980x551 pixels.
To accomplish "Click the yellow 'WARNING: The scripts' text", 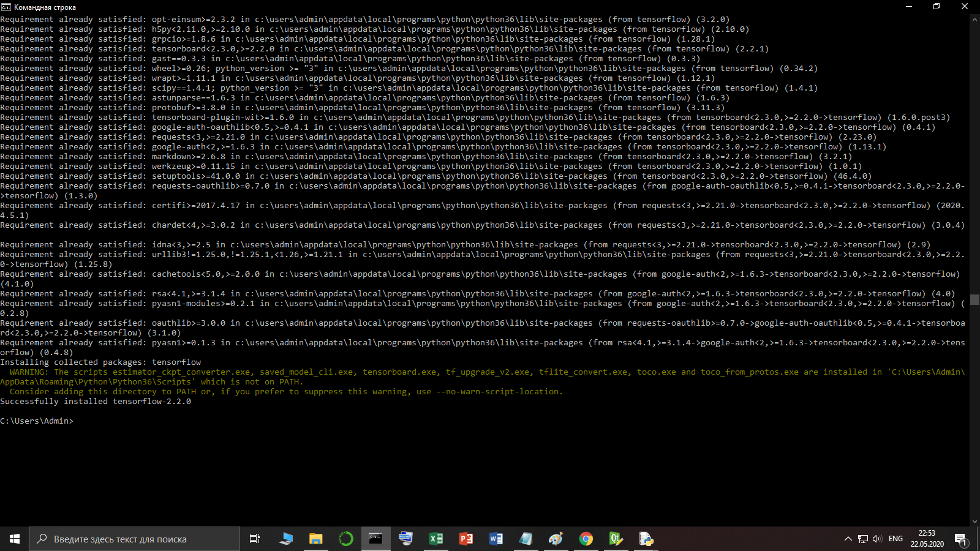I will coord(59,372).
